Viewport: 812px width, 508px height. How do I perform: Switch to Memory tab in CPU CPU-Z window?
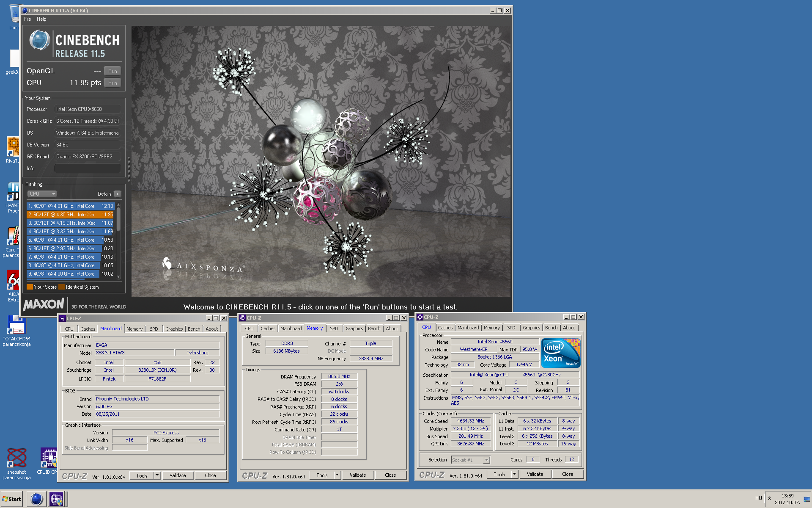click(491, 328)
